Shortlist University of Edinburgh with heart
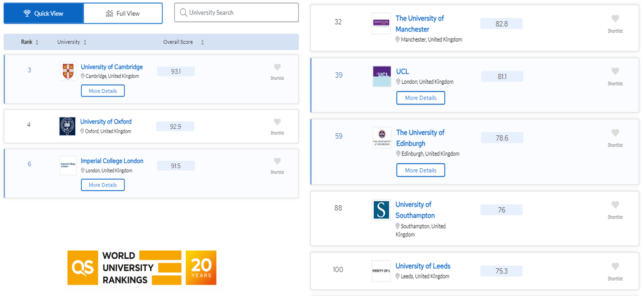This screenshot has height=296, width=644. coord(615,133)
